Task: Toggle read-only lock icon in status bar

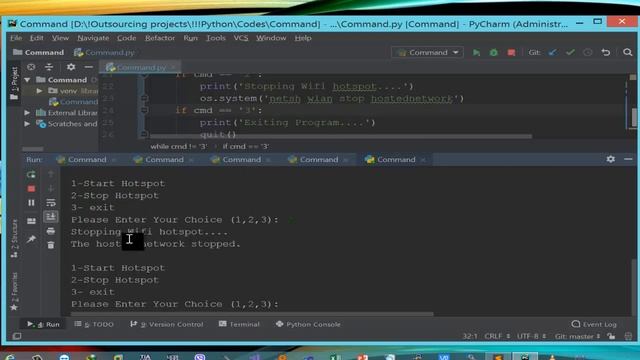Action: (611, 336)
